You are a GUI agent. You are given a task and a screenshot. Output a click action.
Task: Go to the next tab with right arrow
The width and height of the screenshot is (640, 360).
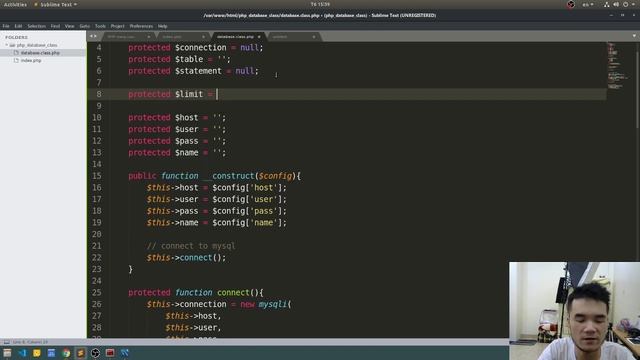(x=96, y=36)
